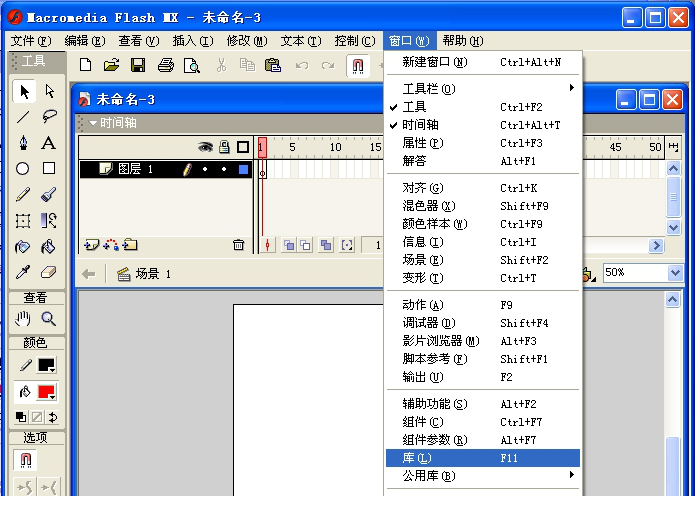Screen dimensions: 695x515
Task: Choose 库 (F11) from window menu
Action: (x=483, y=458)
